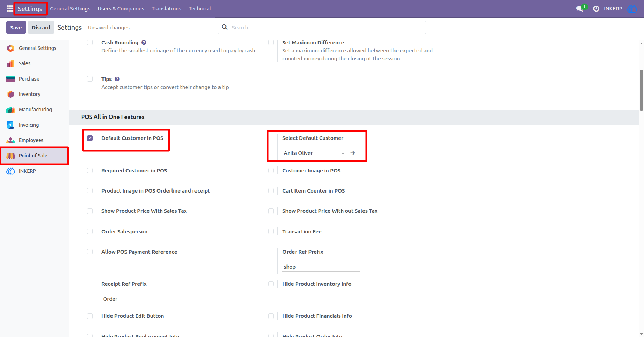Show help tooltip for Cash Rounding
This screenshot has width=644, height=337.
[x=144, y=43]
